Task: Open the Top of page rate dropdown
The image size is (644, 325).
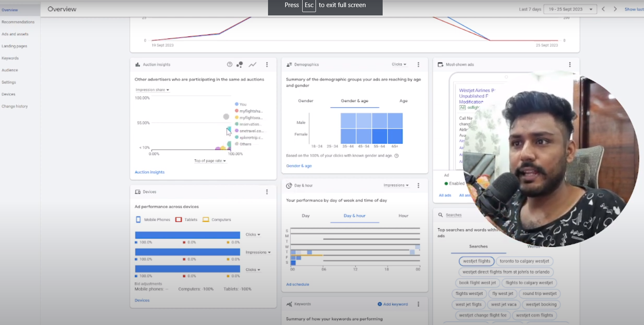Action: click(x=210, y=161)
